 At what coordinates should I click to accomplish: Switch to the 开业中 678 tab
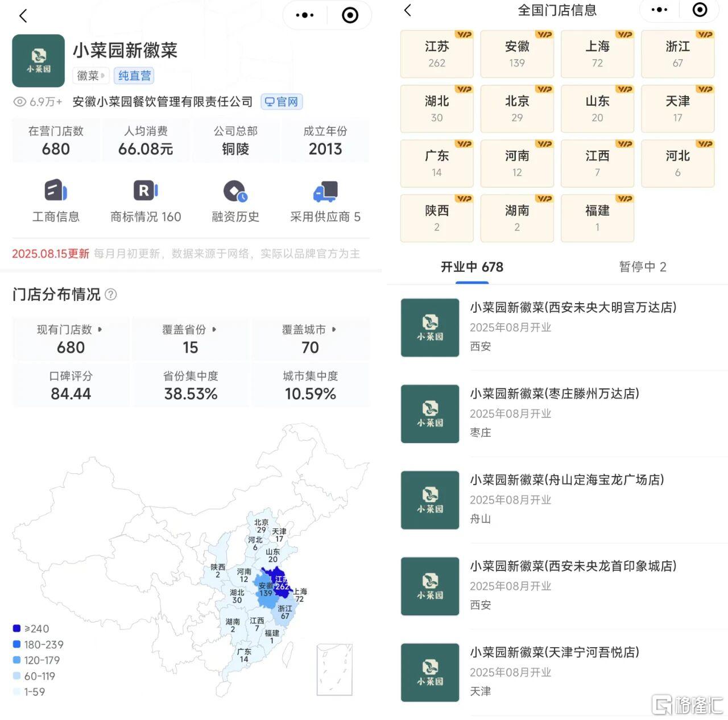click(x=472, y=267)
